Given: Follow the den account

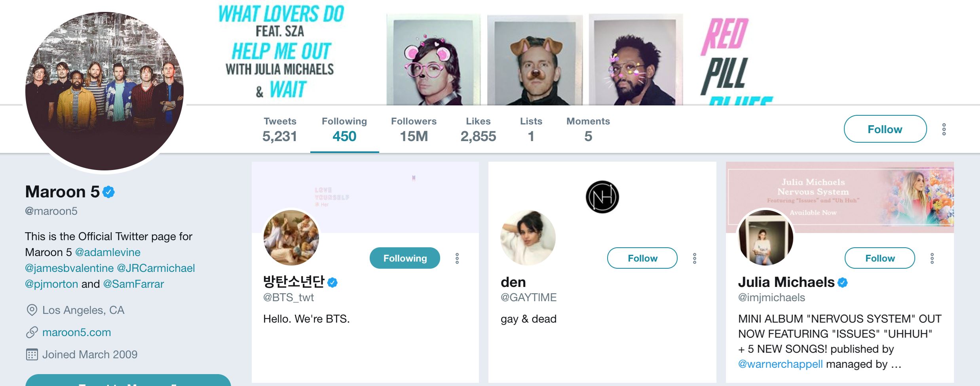Looking at the screenshot, I should (x=642, y=258).
